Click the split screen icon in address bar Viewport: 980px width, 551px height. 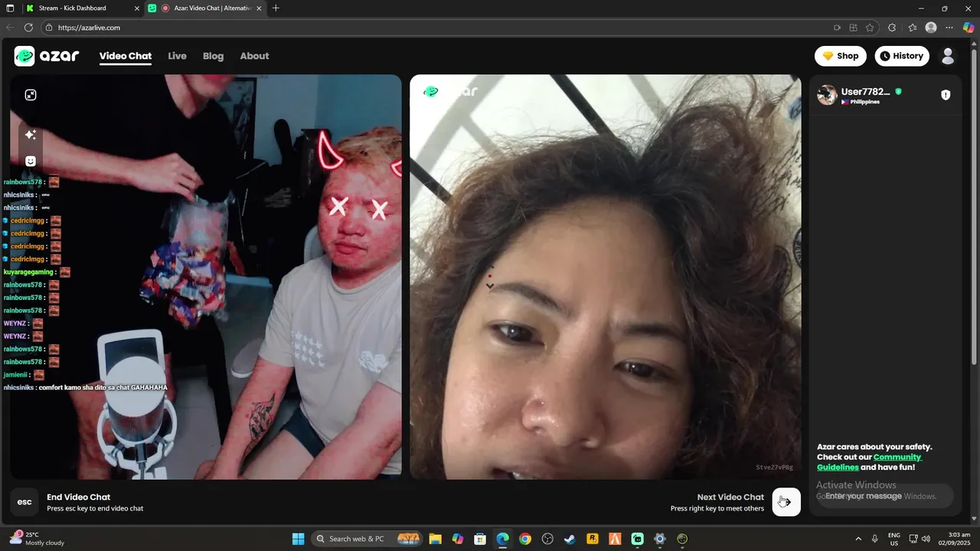coord(853,28)
